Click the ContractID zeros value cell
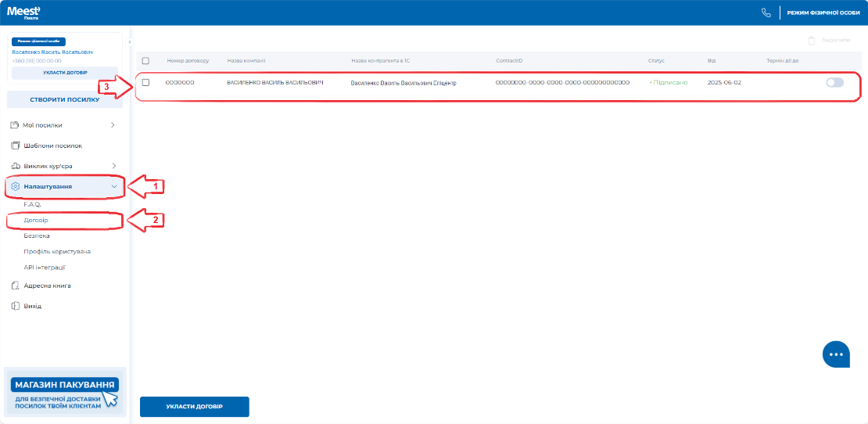Image resolution: width=868 pixels, height=424 pixels. 563,82
